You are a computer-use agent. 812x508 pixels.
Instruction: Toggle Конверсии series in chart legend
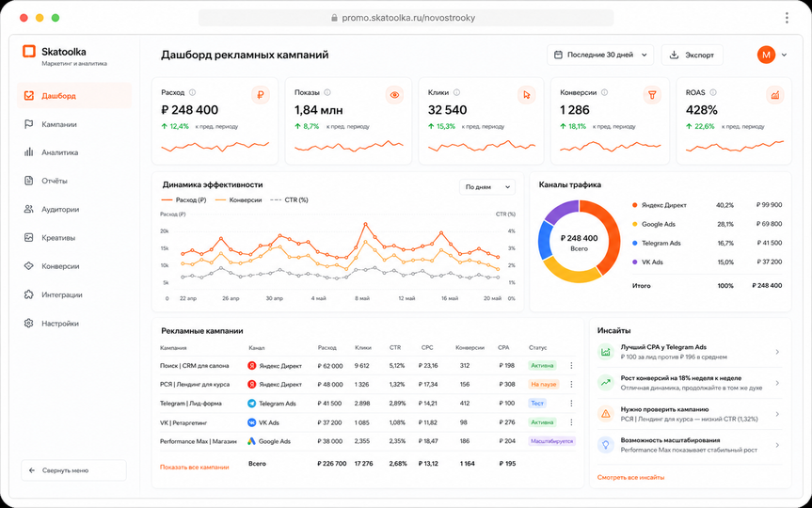click(238, 199)
